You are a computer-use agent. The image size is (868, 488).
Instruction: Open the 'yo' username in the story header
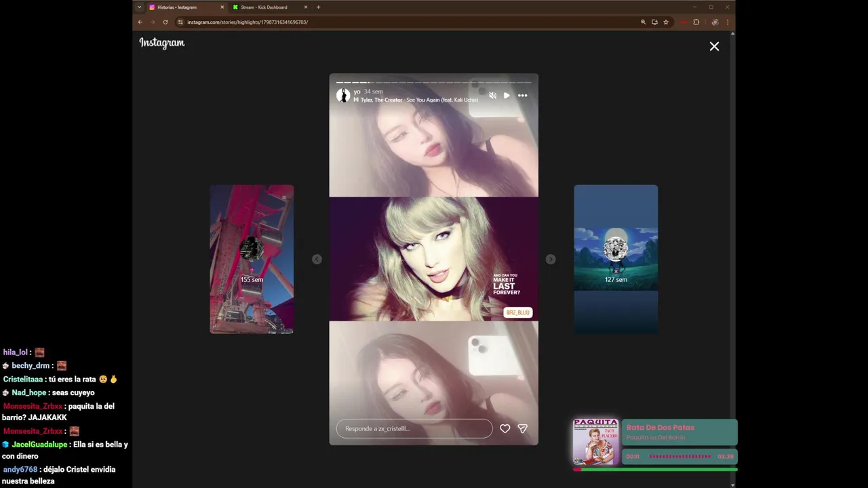tap(357, 91)
